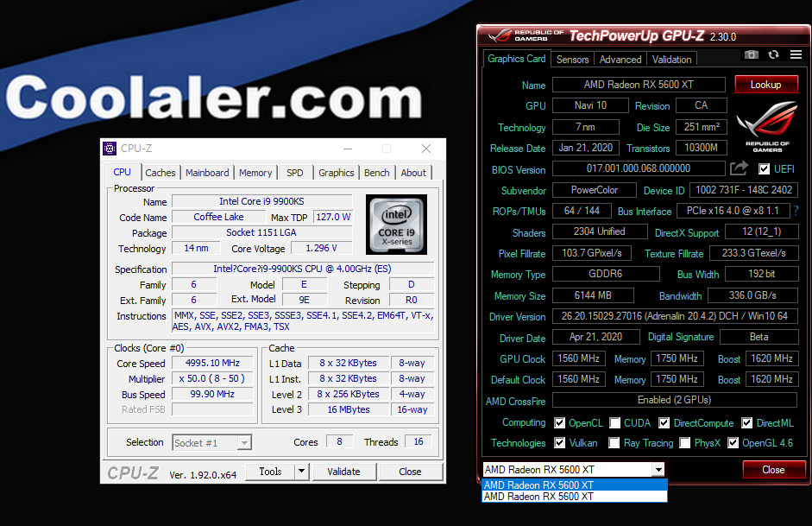
Task: Click the Lookup button in GPU-Z
Action: (x=766, y=85)
